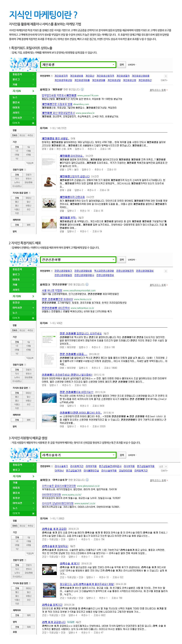182x644 pixels.
Task: Select 지식iN tab in 칸쿤신혼여행 sidebar
Action: tap(23, 296)
